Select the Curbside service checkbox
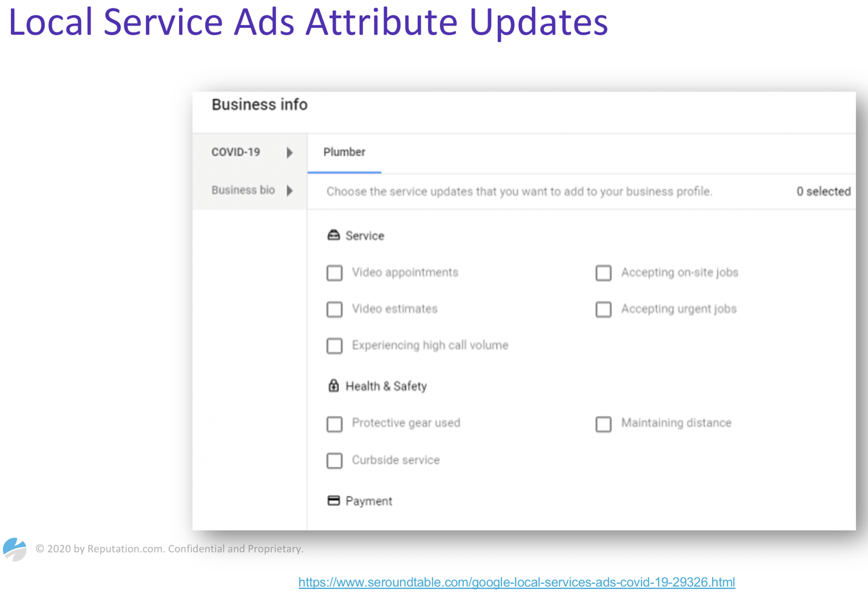The height and width of the screenshot is (594, 868). pos(334,460)
